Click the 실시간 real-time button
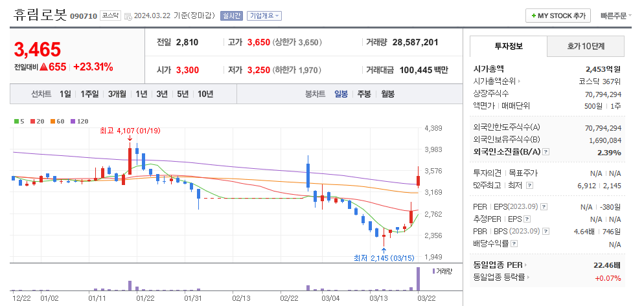This screenshot has height=306, width=644. 231,16
